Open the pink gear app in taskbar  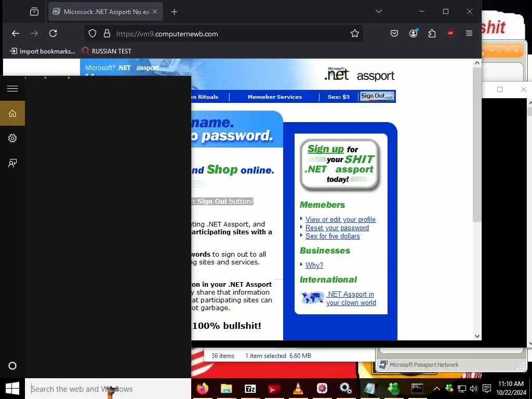322,389
